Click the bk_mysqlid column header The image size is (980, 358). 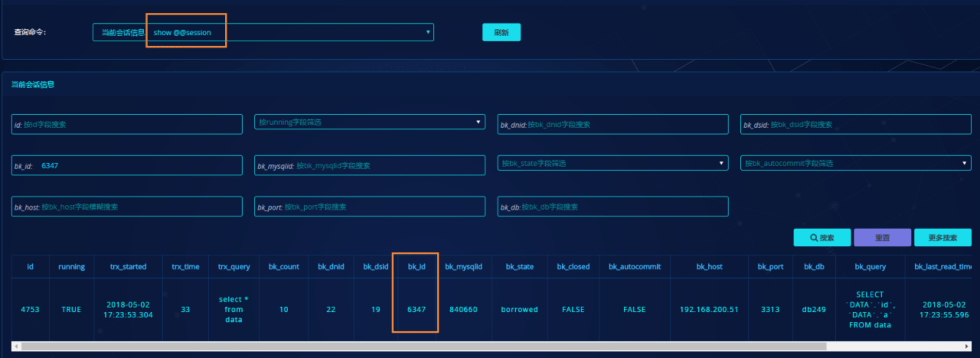pyautogui.click(x=463, y=267)
